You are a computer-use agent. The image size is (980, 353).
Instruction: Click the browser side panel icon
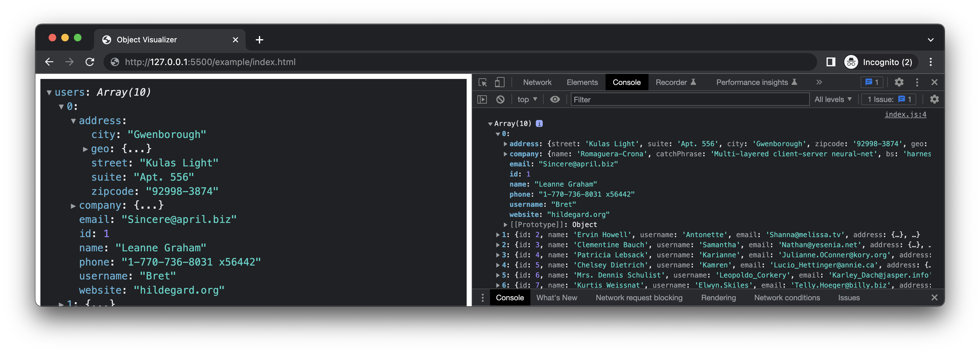[x=831, y=62]
